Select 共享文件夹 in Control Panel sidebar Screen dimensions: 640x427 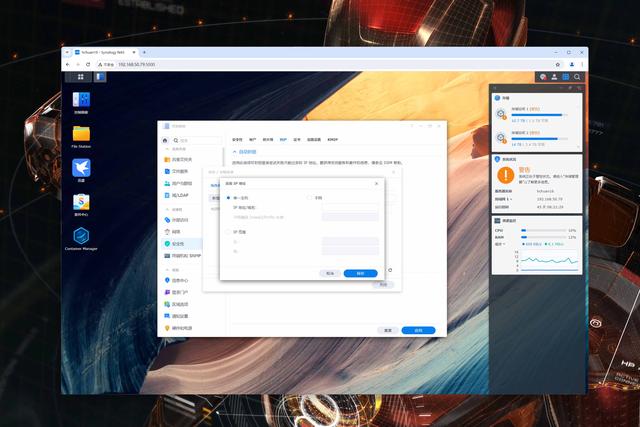click(178, 160)
